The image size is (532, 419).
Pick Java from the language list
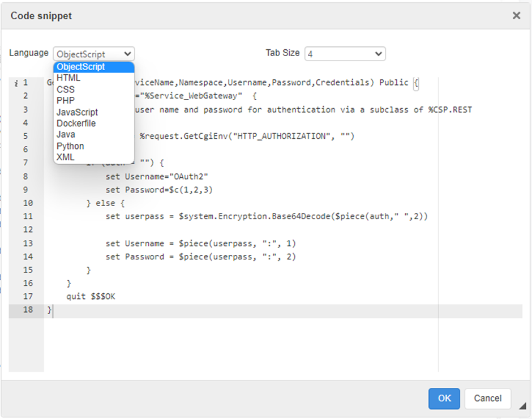(66, 135)
